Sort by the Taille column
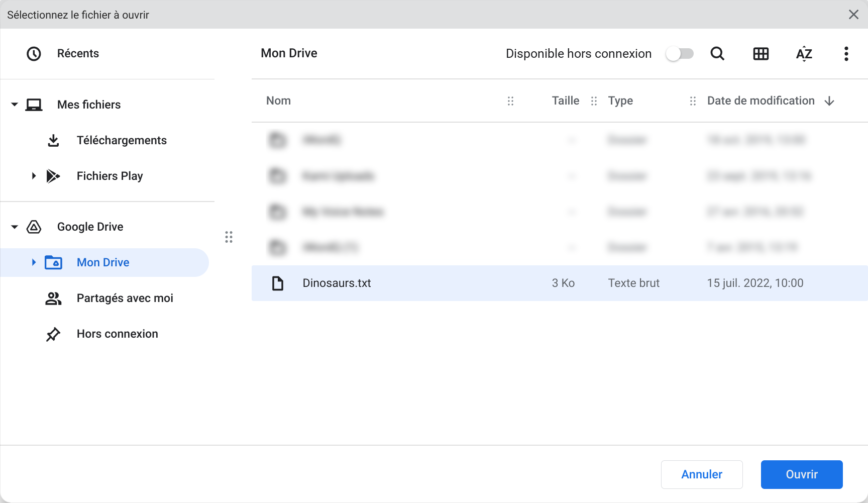 (566, 100)
